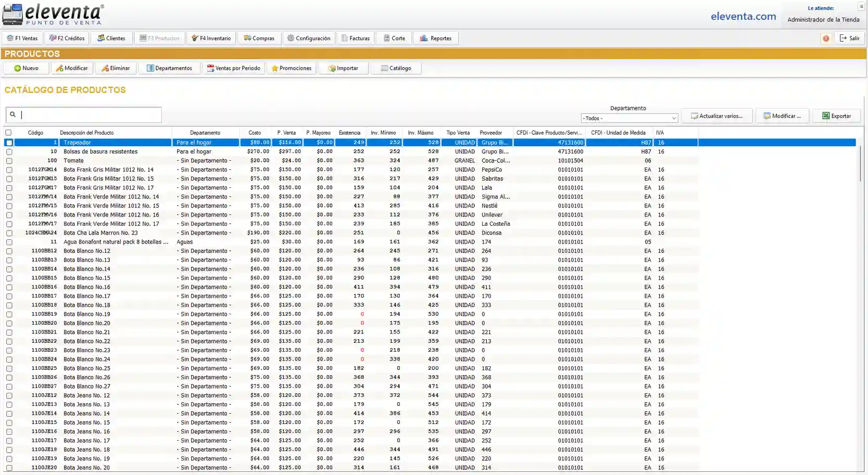Viewport: 868px width, 475px height.
Task: Open the Facturas invoices module
Action: (x=356, y=38)
